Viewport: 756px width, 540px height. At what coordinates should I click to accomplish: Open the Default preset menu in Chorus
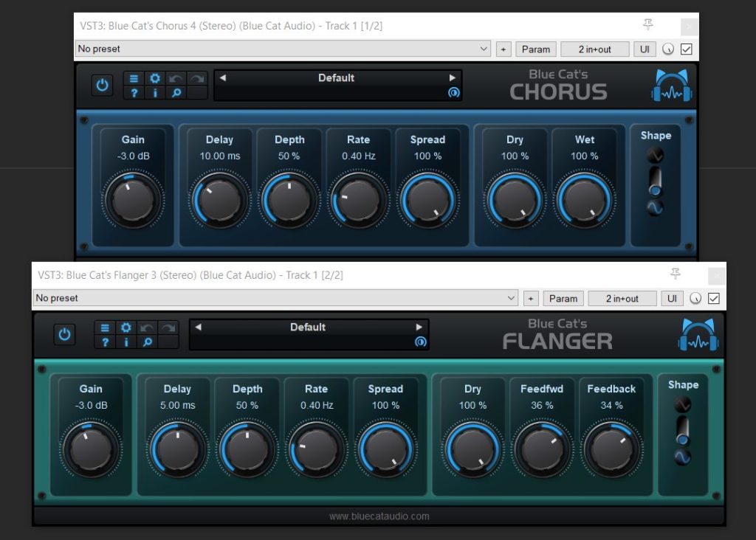[336, 77]
